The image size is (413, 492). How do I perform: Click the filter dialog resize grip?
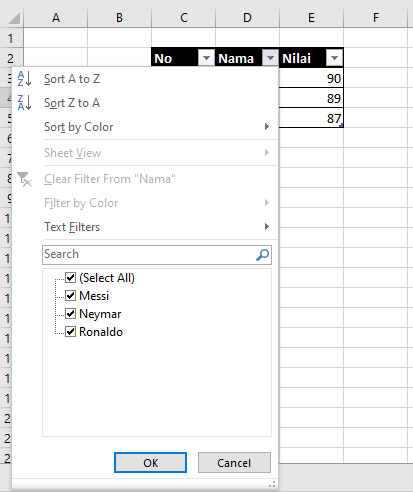(x=272, y=484)
